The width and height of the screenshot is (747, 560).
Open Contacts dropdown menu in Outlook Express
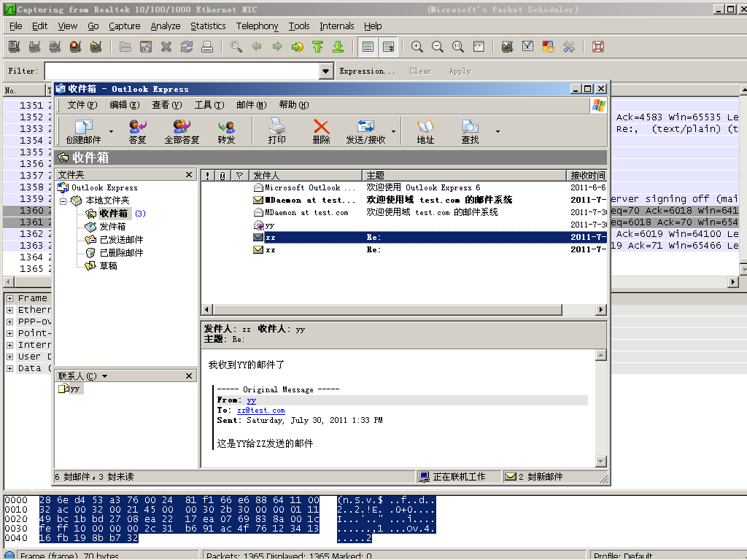pyautogui.click(x=105, y=376)
